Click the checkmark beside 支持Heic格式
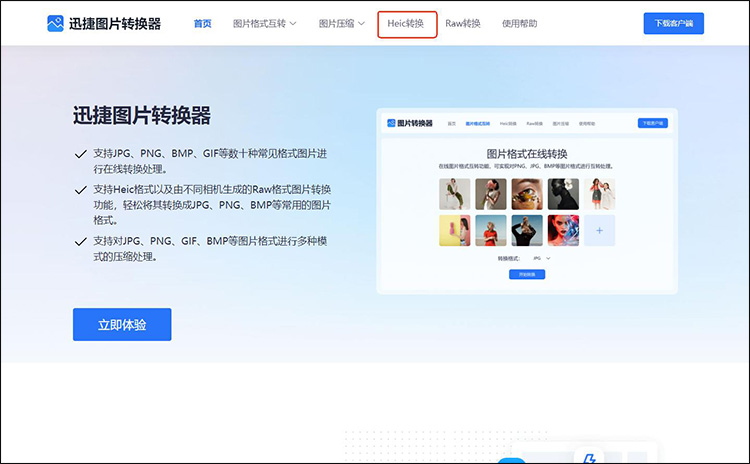 [x=80, y=190]
